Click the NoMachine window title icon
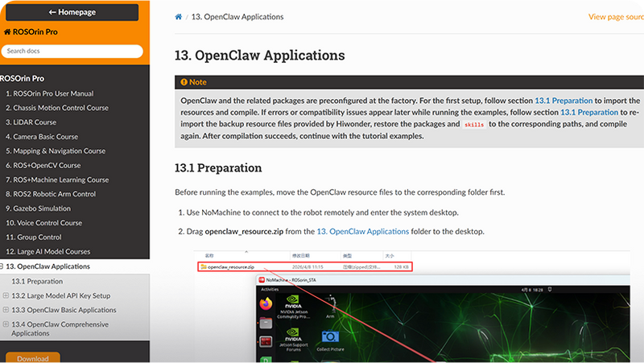The height and width of the screenshot is (363, 644). point(262,280)
